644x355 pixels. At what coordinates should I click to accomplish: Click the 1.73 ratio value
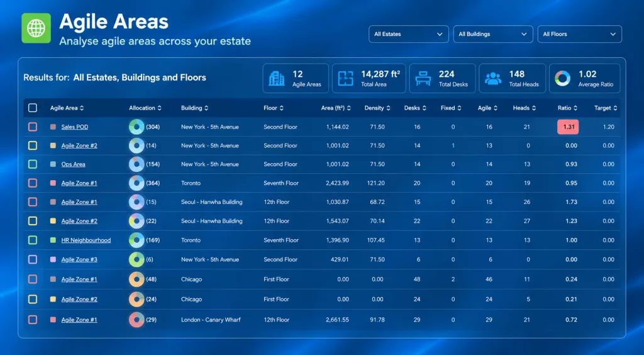click(571, 202)
